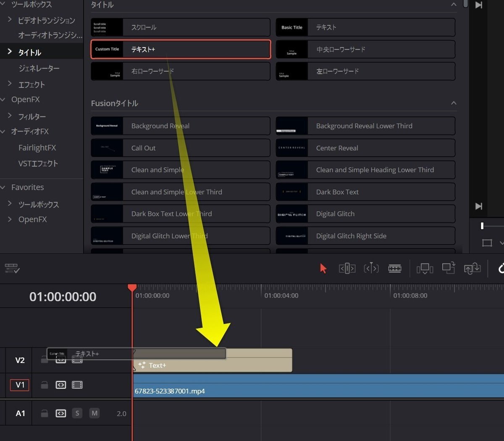Open Timeline View Options icon
The image size is (504, 441).
point(12,269)
